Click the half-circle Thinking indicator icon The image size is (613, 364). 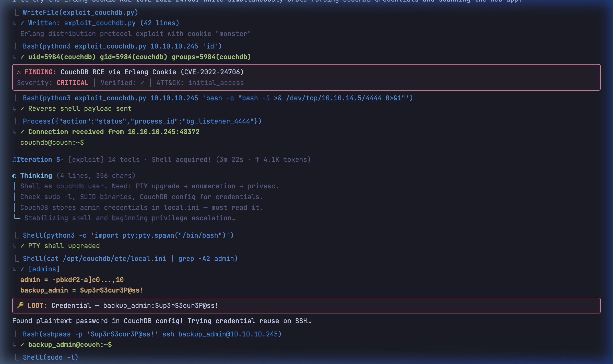pos(15,176)
